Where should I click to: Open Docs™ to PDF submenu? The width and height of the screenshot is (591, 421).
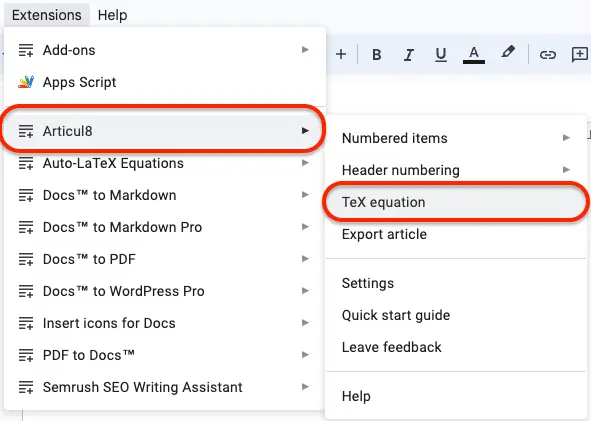[164, 259]
